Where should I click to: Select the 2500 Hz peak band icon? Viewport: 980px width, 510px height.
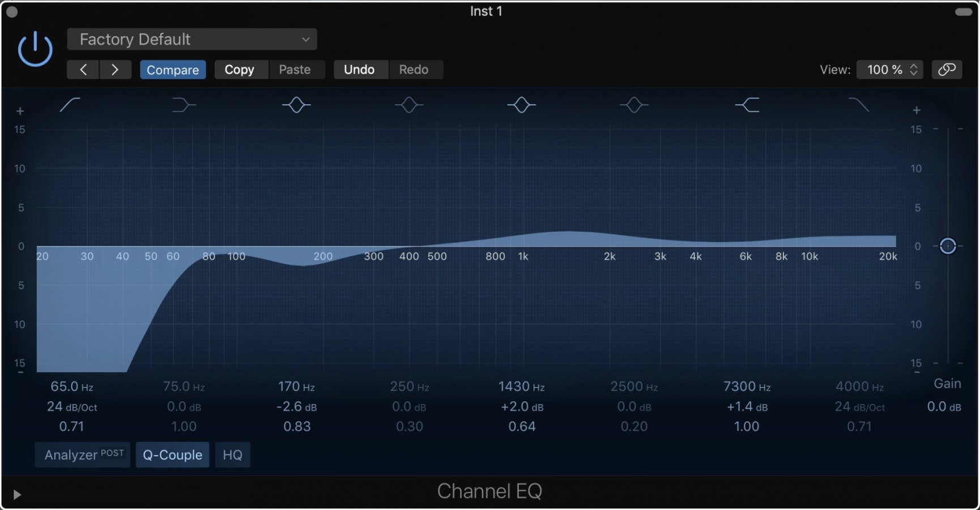[634, 105]
